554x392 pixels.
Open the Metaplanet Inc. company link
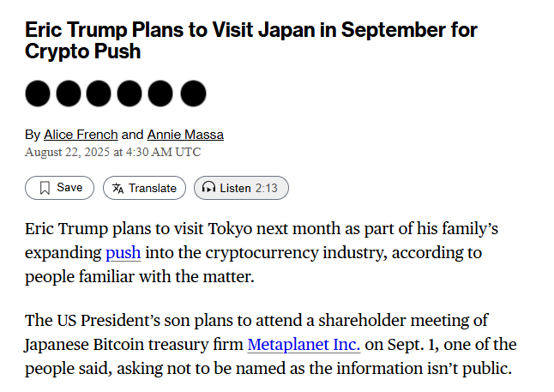pyautogui.click(x=304, y=345)
